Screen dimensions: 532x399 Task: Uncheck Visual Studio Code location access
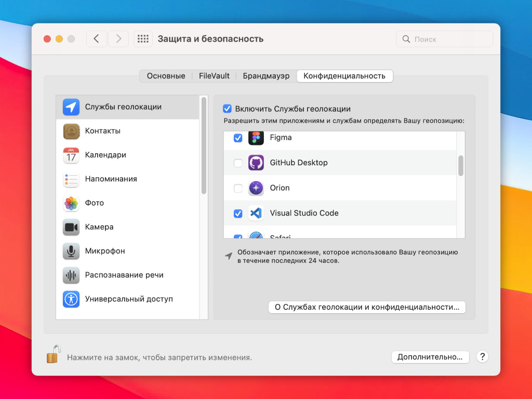238,214
